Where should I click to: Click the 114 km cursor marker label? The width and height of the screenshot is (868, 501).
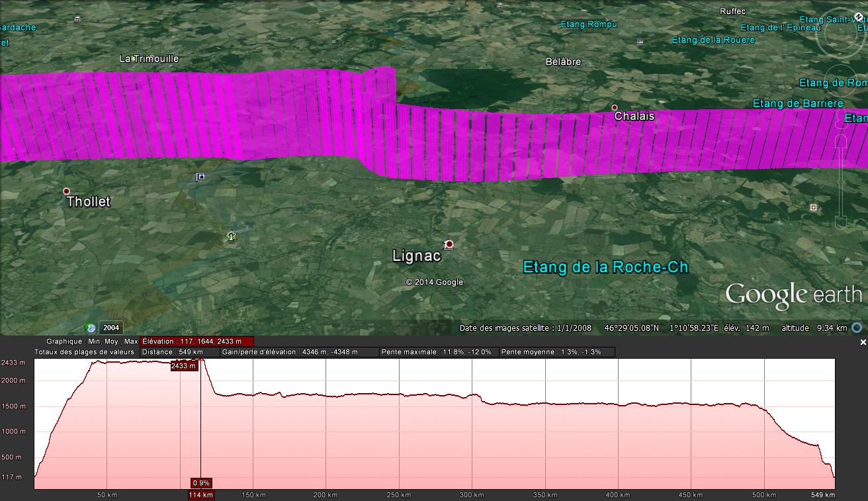coord(201,495)
